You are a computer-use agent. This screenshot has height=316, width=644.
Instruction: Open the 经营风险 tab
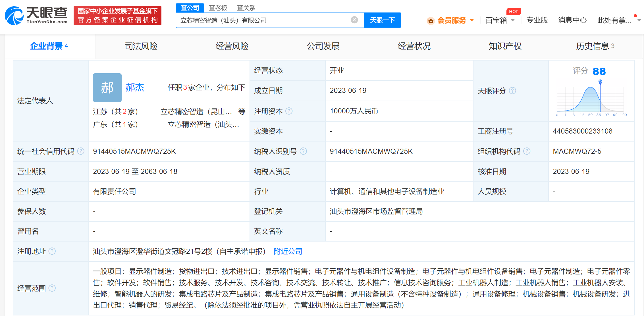tap(232, 46)
